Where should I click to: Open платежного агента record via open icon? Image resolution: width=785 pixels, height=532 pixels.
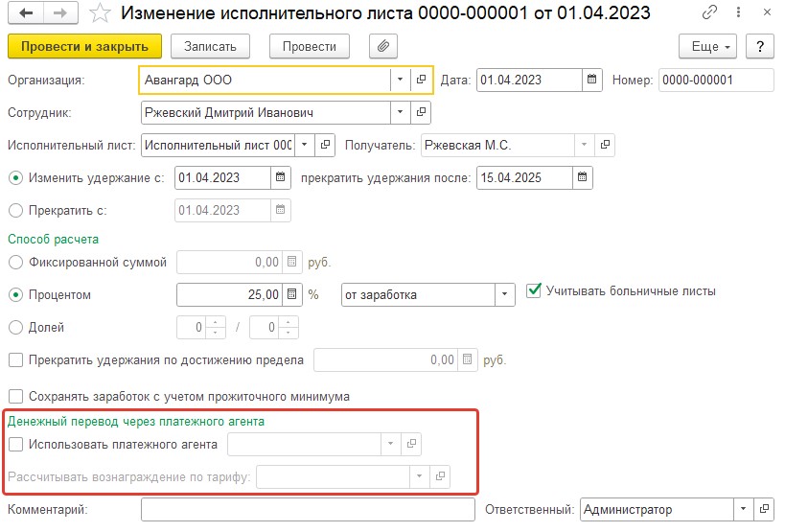[411, 444]
